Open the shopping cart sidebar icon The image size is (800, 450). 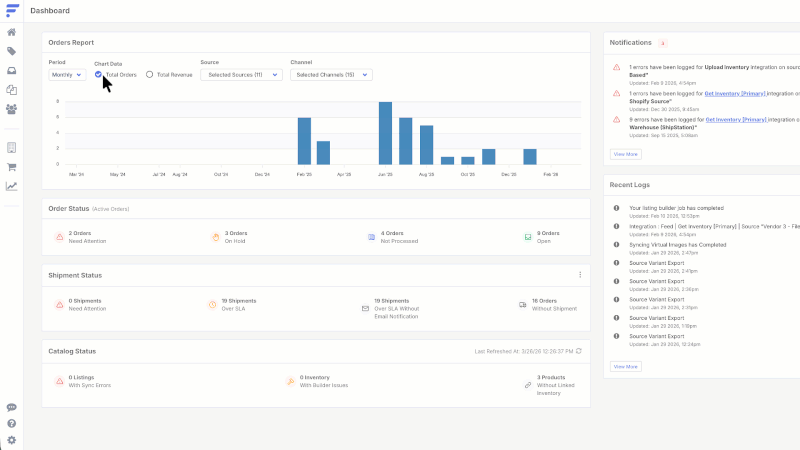(11, 167)
